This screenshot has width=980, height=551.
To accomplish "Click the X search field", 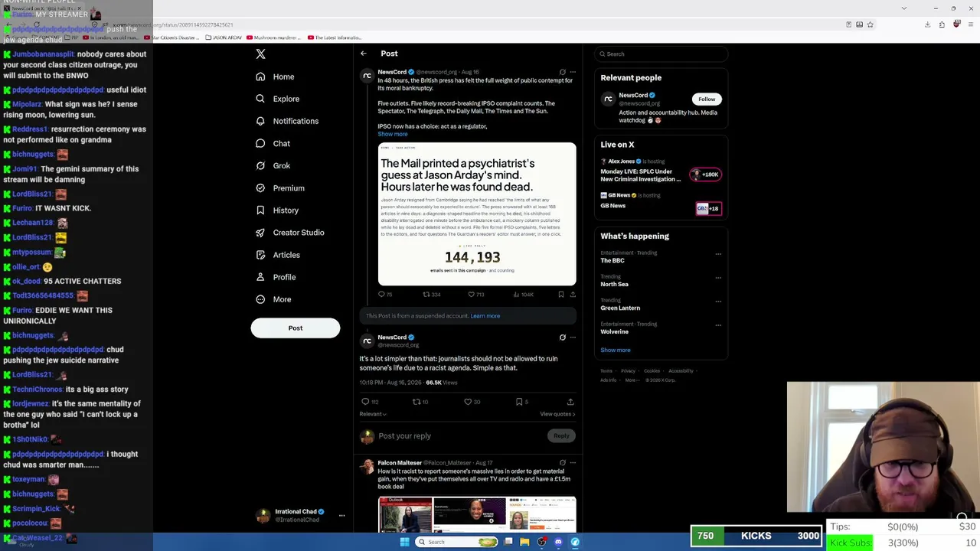I will 661,54.
